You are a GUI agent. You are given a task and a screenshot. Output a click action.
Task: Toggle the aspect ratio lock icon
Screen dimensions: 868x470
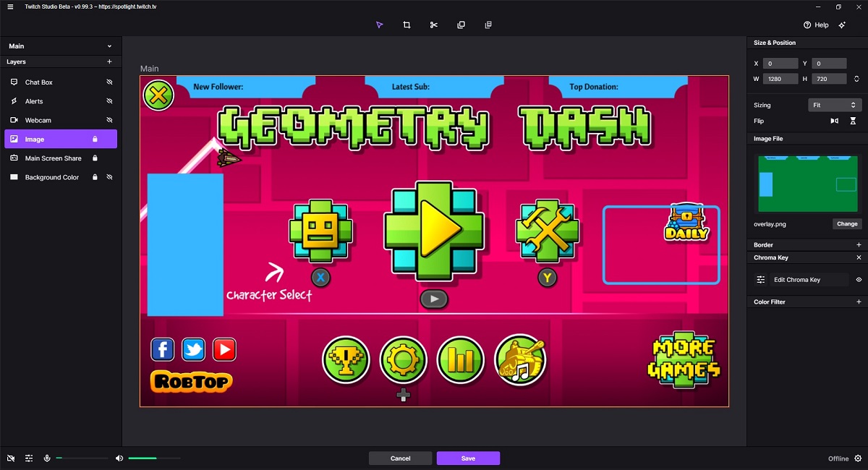click(x=856, y=79)
